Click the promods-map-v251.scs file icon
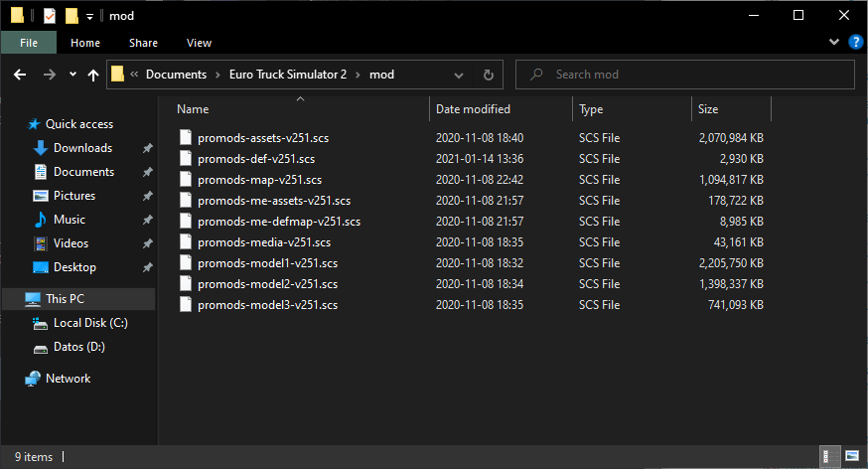 186,180
